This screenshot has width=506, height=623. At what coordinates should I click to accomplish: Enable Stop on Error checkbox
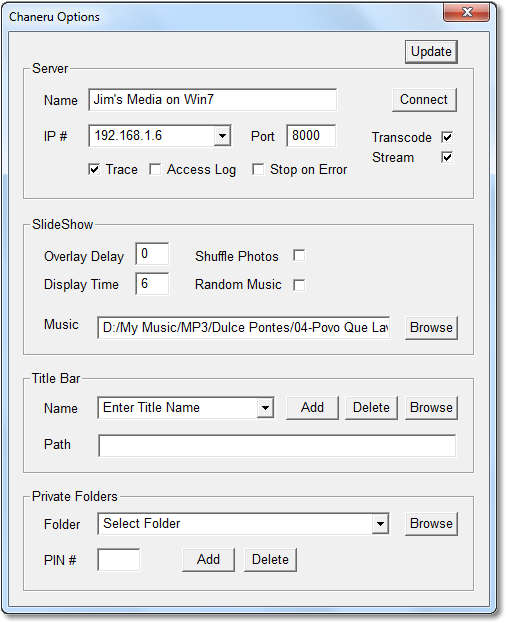point(258,169)
